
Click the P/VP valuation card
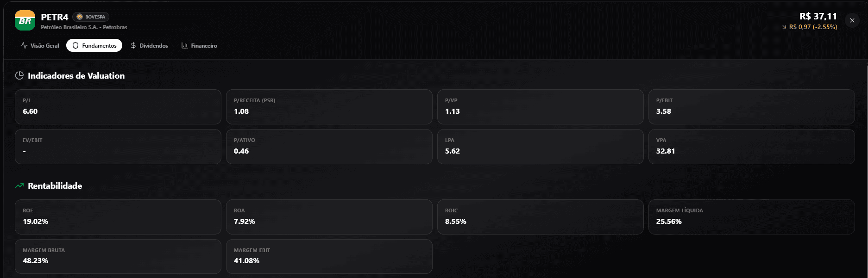540,107
